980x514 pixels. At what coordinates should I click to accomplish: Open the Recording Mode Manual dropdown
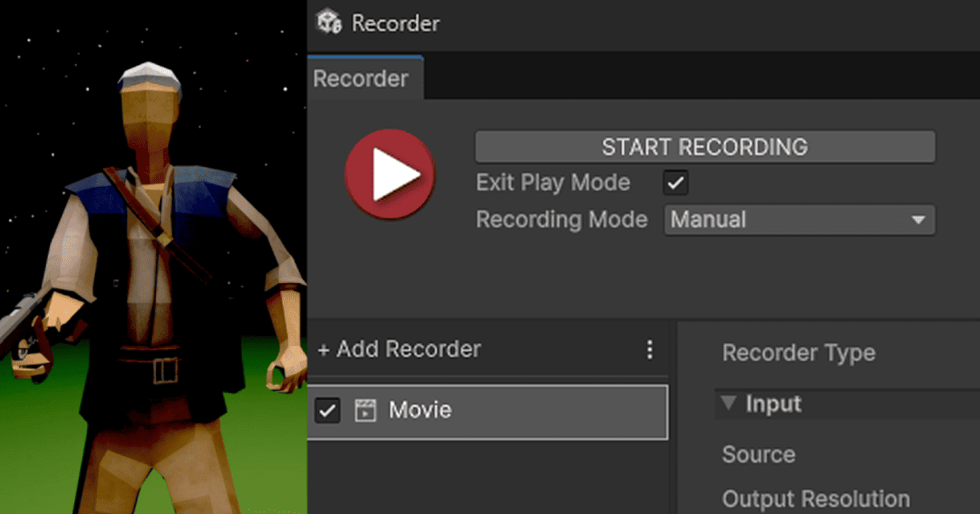(x=799, y=220)
